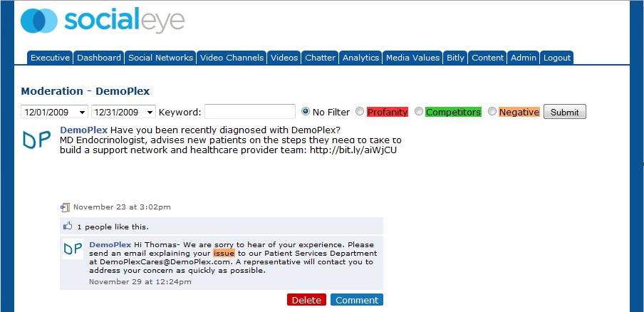The height and width of the screenshot is (312, 644).
Task: Expand the 12/01/2009 start date dropdown
Action: point(55,112)
